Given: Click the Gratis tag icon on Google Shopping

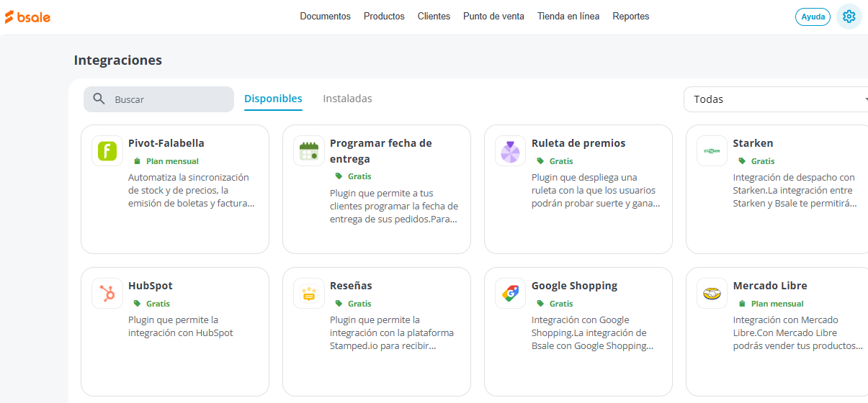Looking at the screenshot, I should coord(540,304).
